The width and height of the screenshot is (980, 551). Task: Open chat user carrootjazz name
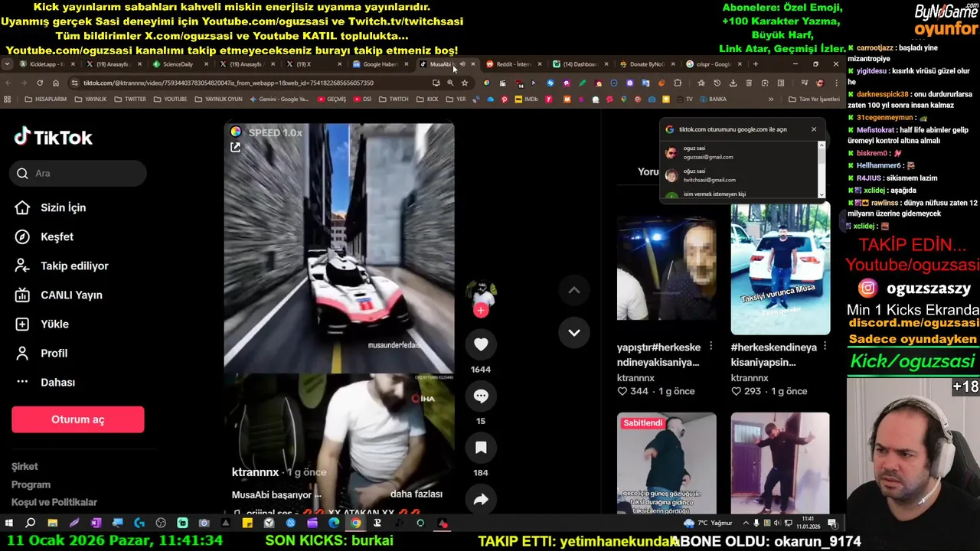874,47
